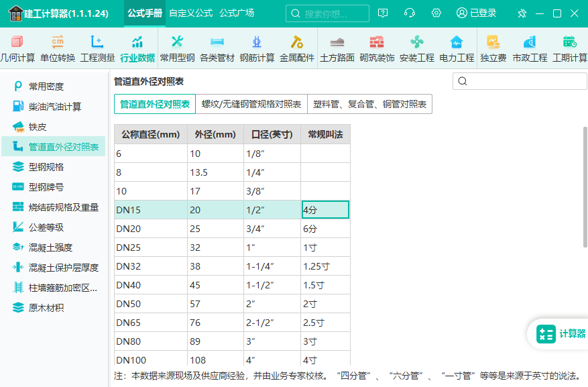Open 砌筑装饰 masonry decoration tool

[x=377, y=49]
